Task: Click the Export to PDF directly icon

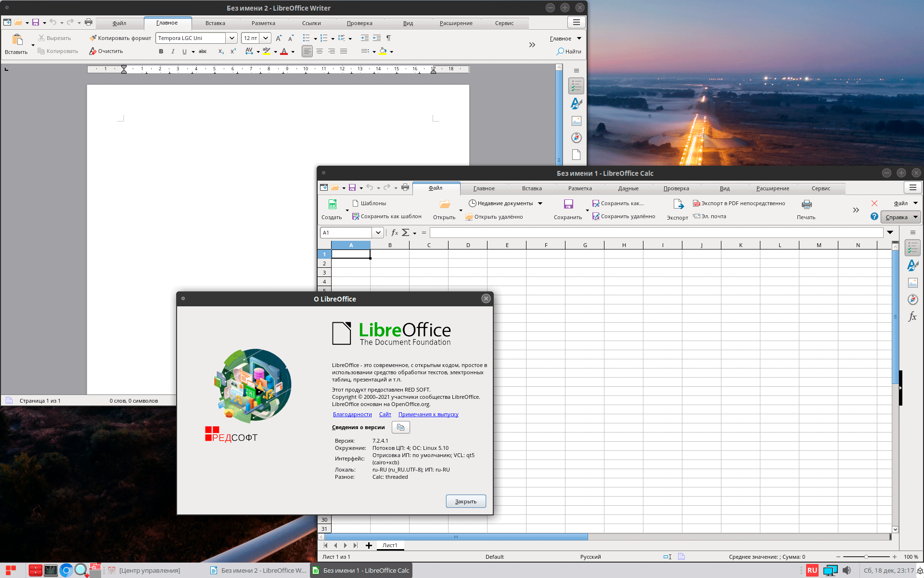Action: coord(696,203)
